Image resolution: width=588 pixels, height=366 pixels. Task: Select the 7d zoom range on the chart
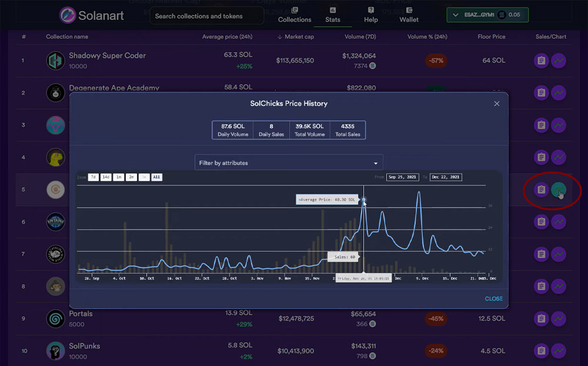93,177
